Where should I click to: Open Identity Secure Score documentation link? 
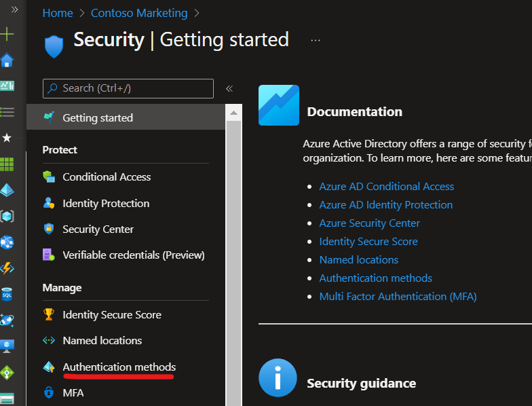368,242
